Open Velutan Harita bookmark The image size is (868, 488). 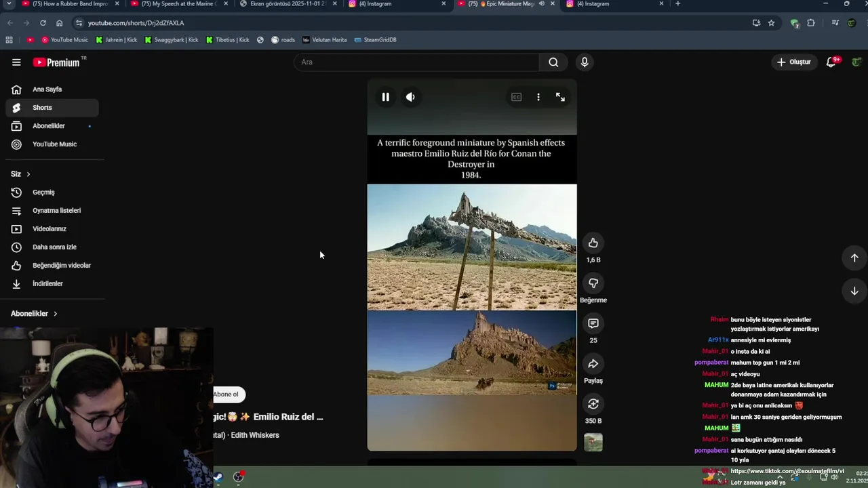pyautogui.click(x=325, y=40)
